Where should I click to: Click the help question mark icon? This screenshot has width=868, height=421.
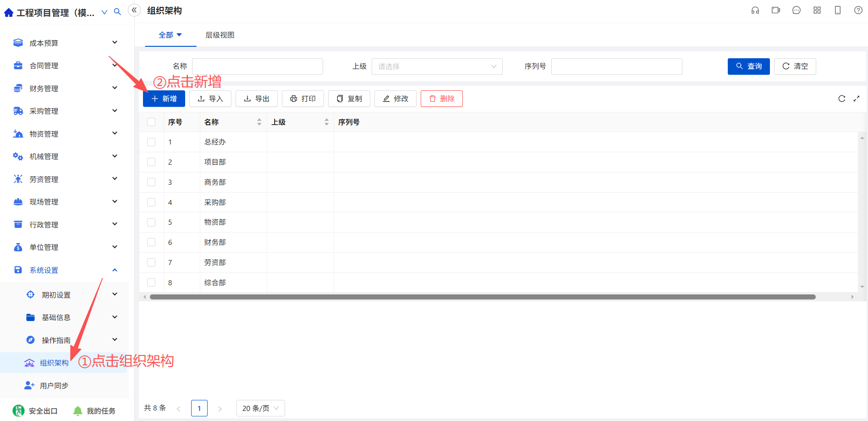coord(858,11)
